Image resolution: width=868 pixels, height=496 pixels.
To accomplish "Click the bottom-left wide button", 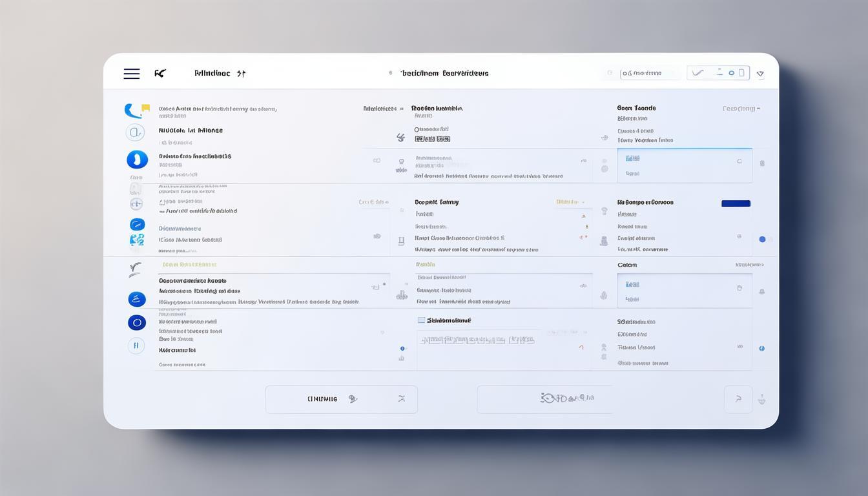I will pos(341,400).
